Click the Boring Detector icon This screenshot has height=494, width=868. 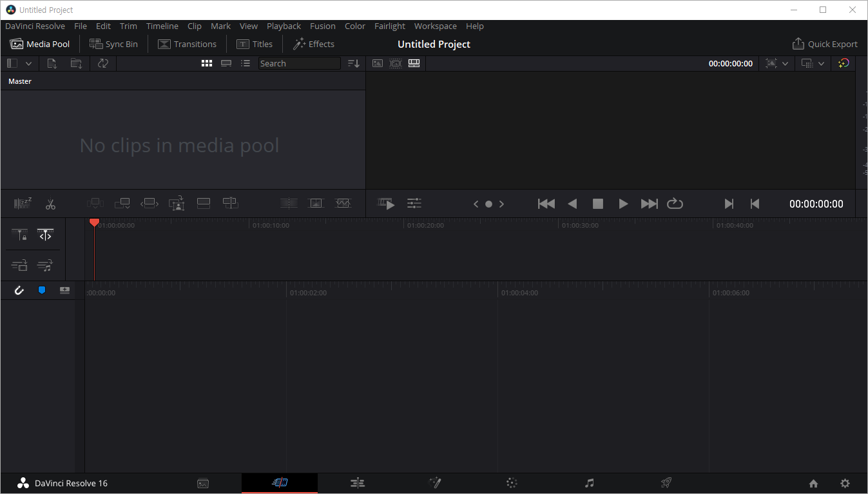[23, 204]
